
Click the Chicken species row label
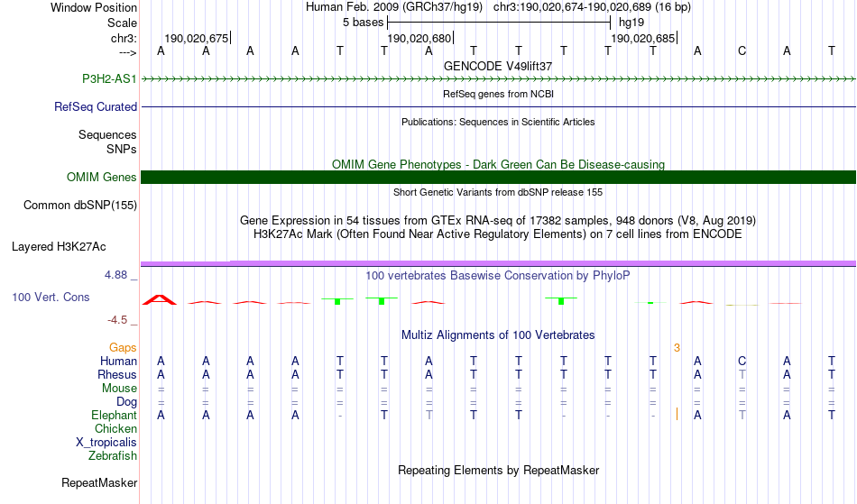click(x=115, y=428)
